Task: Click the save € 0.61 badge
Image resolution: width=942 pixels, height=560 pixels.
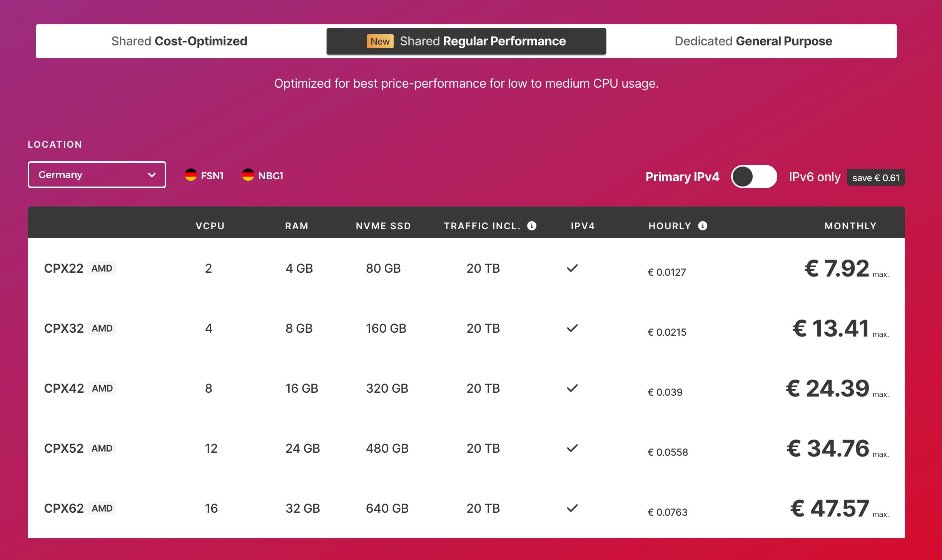Action: coord(875,178)
